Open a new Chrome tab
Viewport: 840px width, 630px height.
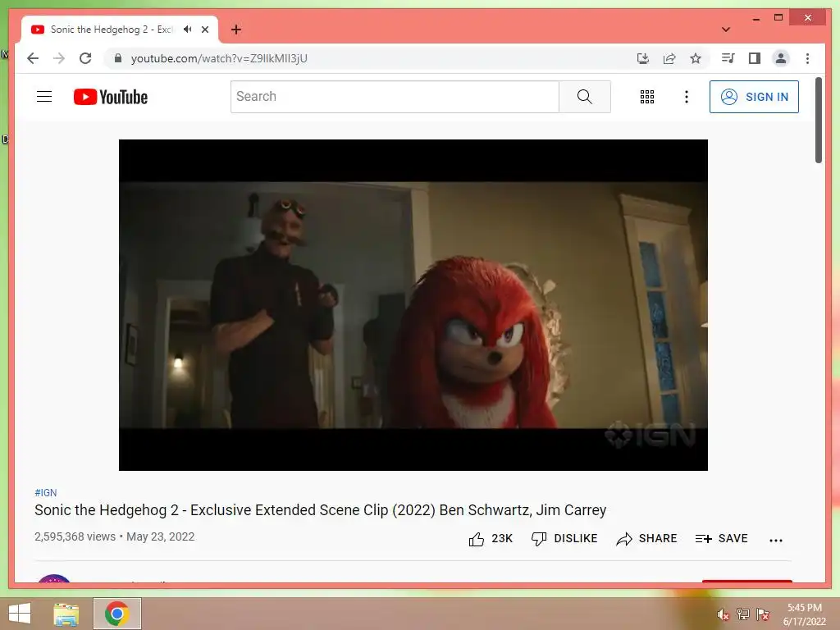tap(235, 30)
